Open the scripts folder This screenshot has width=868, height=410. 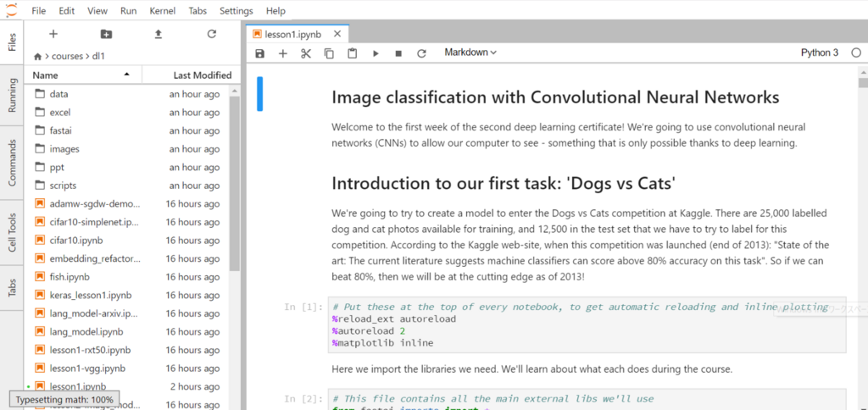126,186
